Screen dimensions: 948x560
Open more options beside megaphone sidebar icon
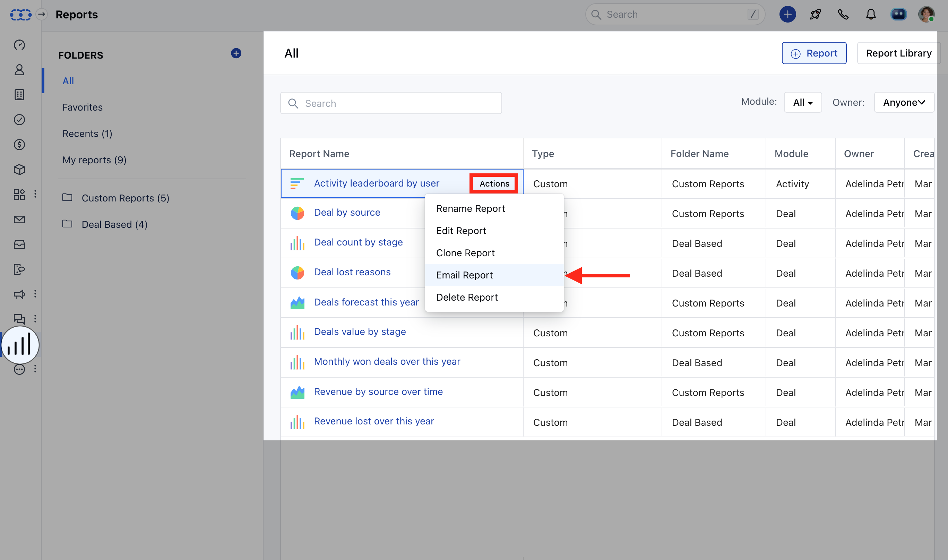tap(35, 294)
